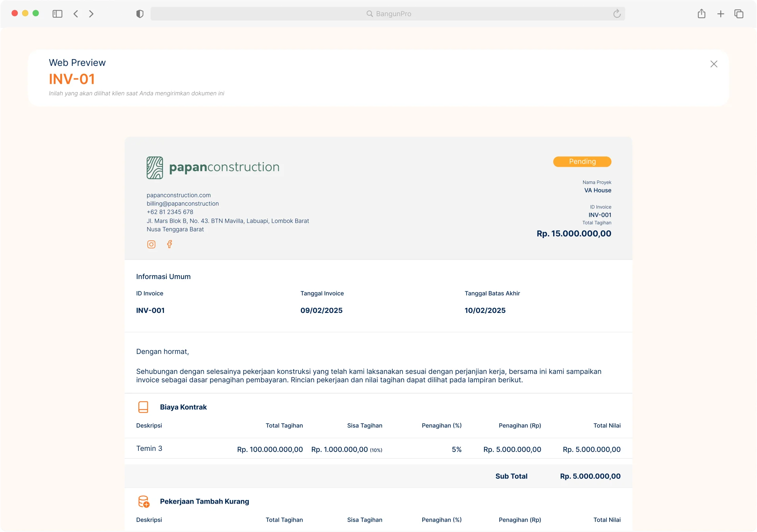Navigate forward a page
757x532 pixels.
point(91,13)
